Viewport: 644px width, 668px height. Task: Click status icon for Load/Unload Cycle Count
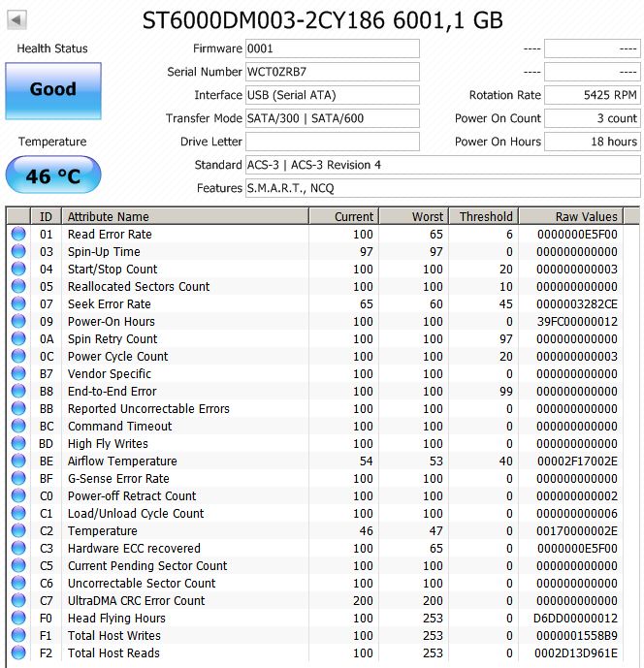pos(18,513)
